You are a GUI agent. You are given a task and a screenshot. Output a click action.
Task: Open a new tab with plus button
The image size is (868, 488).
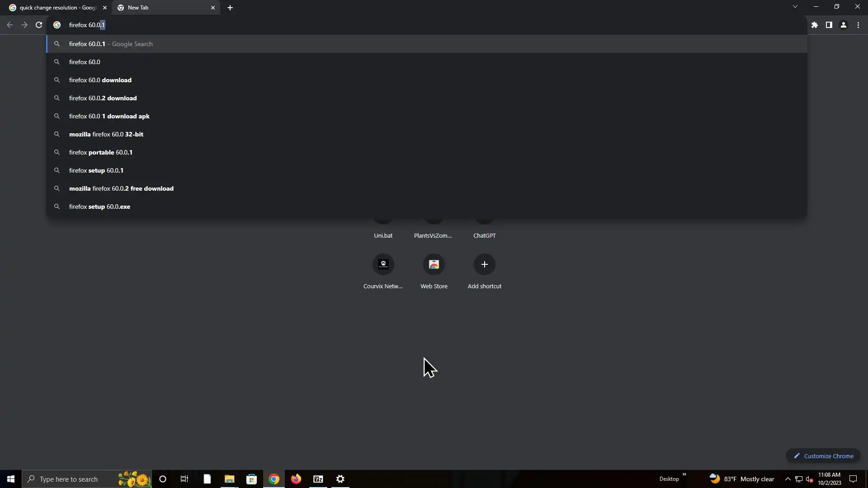230,8
